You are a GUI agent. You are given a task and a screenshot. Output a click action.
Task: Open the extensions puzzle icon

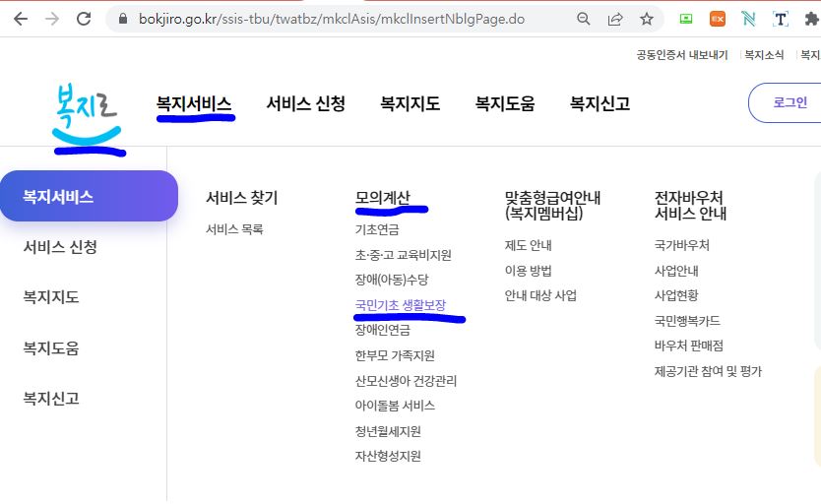click(x=811, y=19)
